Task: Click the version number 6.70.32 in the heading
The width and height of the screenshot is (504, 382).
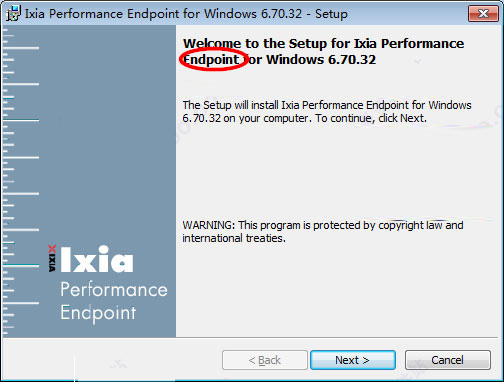Action: 352,60
